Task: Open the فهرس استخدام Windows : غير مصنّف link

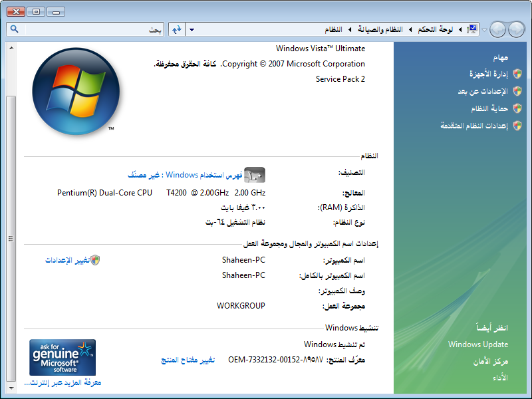Action: pyautogui.click(x=185, y=175)
